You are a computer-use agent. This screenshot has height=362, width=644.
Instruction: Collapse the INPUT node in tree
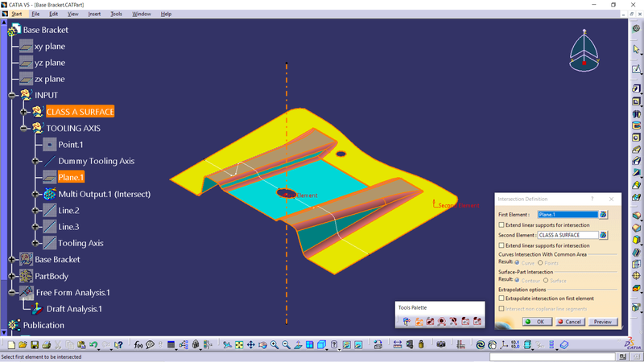[x=12, y=95]
